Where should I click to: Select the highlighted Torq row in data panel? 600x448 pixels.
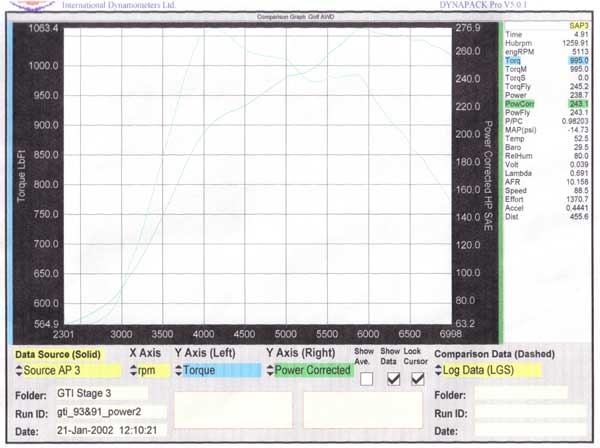click(546, 60)
